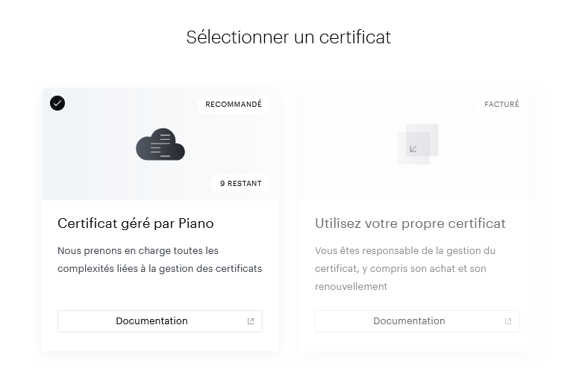This screenshot has height=387, width=588.
Task: Click the 'Vous êtes responsable' description text
Action: [405, 268]
